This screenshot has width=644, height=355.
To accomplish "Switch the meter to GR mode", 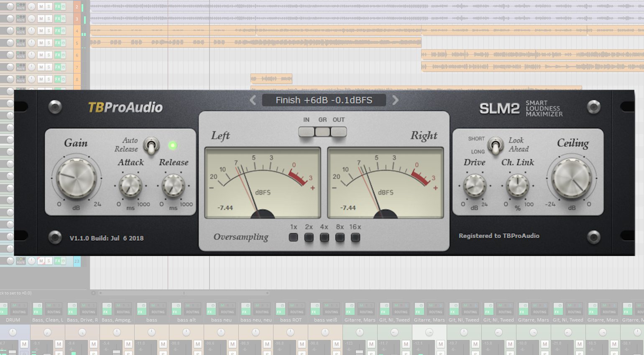I will point(322,132).
